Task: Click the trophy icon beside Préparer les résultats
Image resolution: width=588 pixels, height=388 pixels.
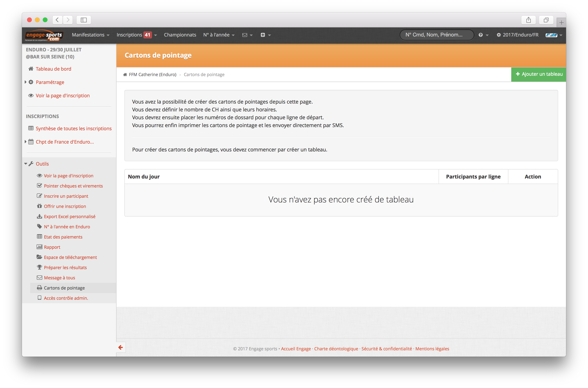Action: pyautogui.click(x=39, y=267)
